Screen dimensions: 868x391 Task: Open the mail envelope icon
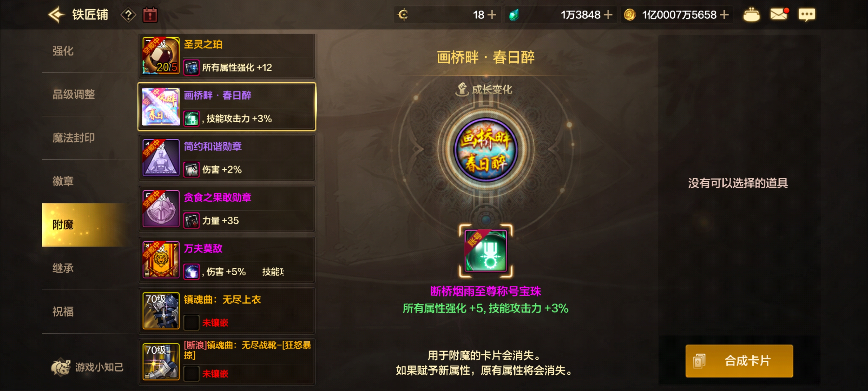[x=779, y=14]
